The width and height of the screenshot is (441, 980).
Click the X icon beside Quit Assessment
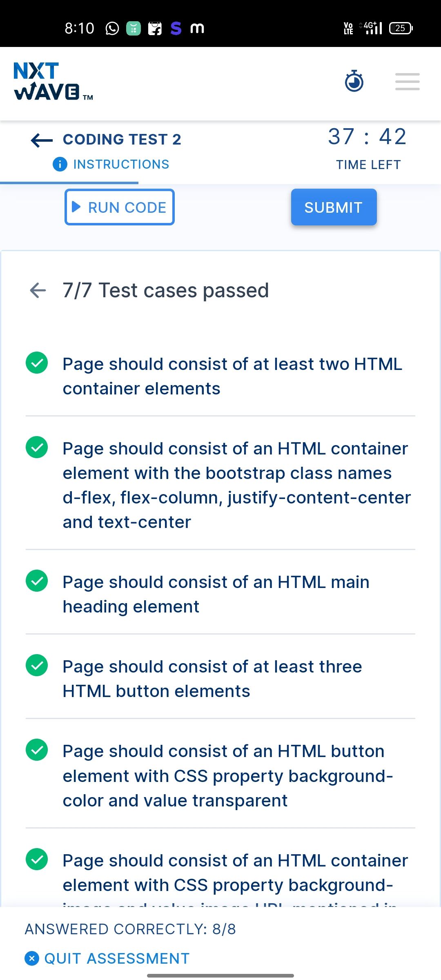pos(32,958)
